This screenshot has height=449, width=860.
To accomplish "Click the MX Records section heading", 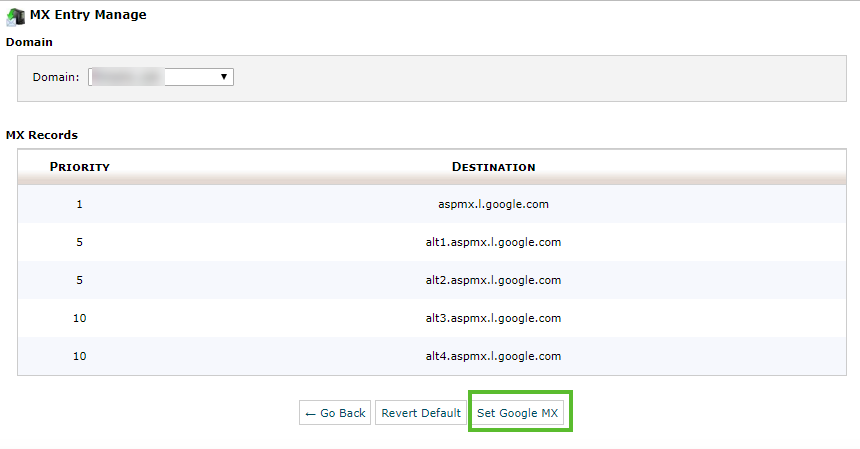I will click(42, 134).
